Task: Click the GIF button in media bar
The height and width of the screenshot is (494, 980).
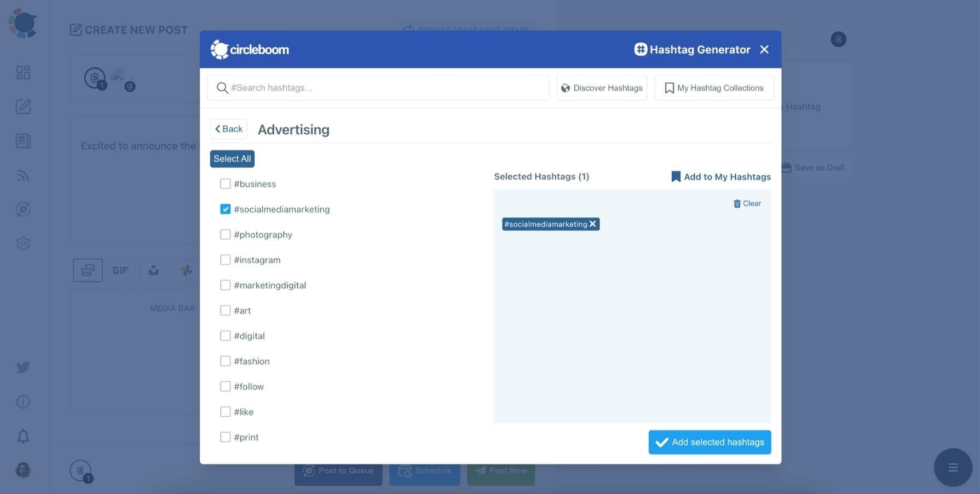Action: click(x=120, y=270)
